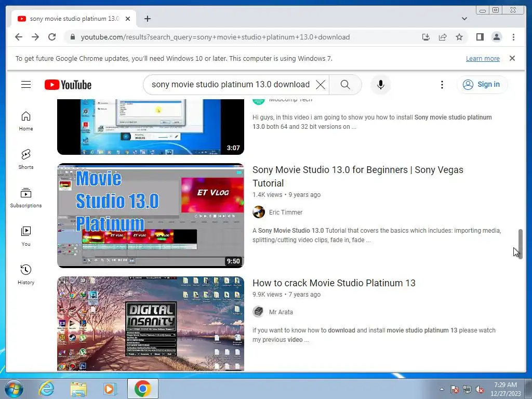
Task: Bookmark this tab with star
Action: pos(459,37)
